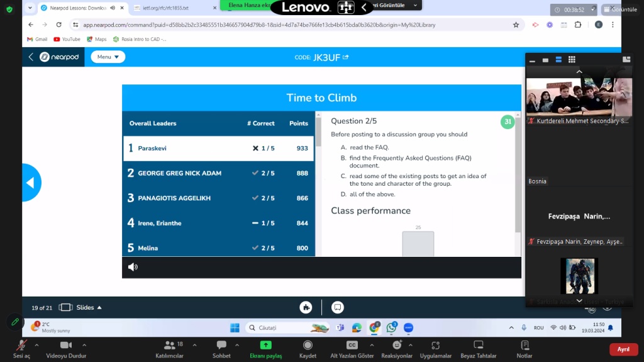This screenshot has height=362, width=644.
Task: Expand options arrow beside Katılımcılar
Action: [x=194, y=344]
